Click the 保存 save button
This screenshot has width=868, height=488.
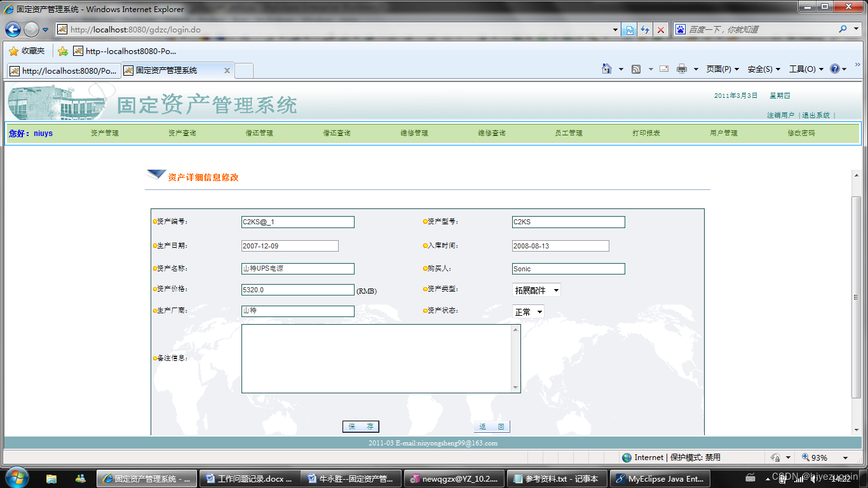click(361, 427)
